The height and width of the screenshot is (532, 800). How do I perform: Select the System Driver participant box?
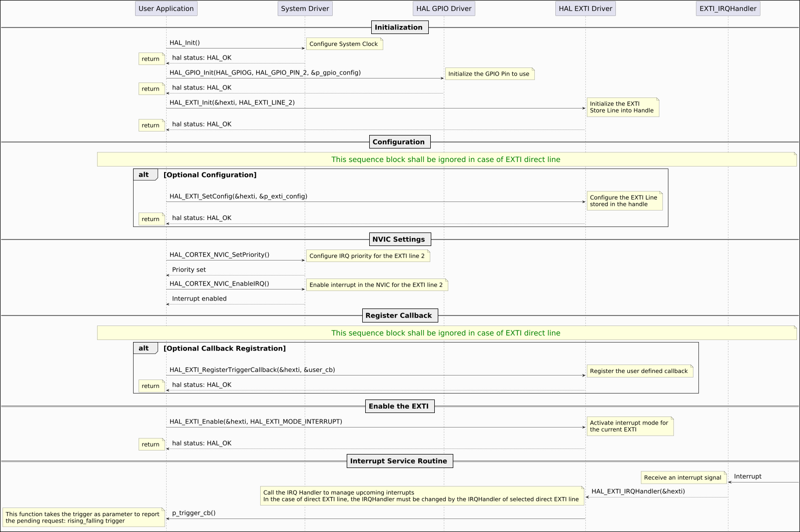click(x=305, y=8)
